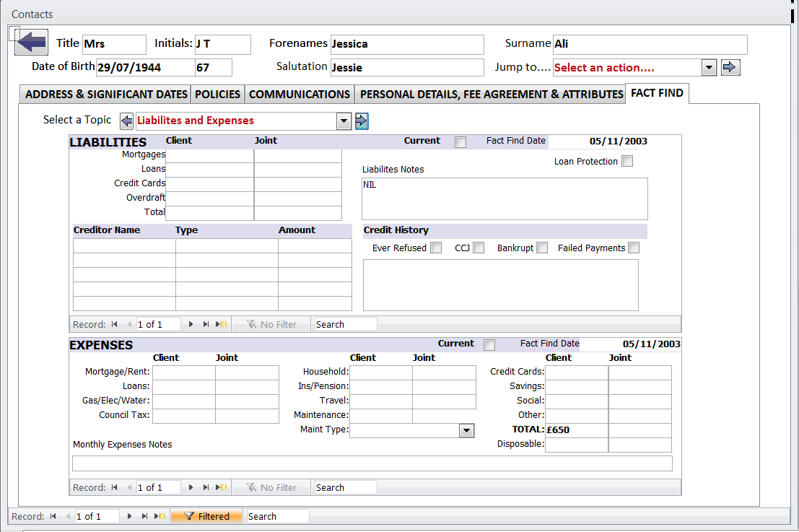Click the age field showing 67
Viewport: 799px width, 532px height.
click(214, 67)
